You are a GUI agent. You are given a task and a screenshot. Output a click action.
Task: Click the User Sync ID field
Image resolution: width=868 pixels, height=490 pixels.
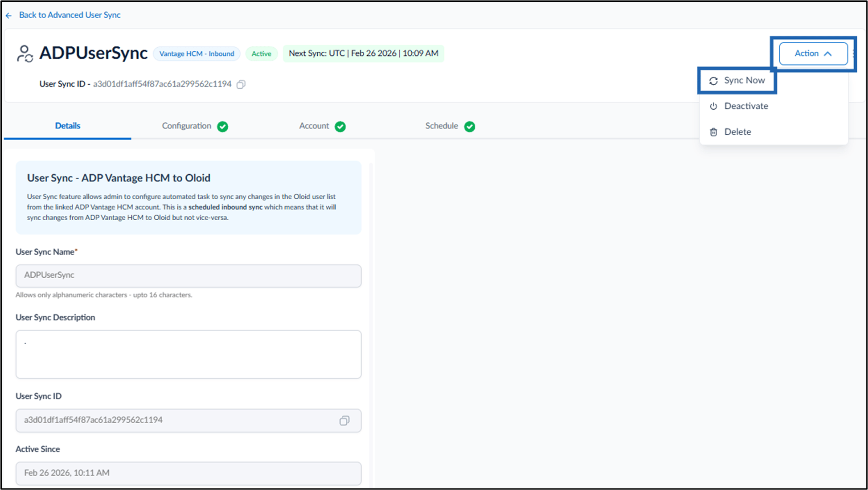[x=188, y=420]
